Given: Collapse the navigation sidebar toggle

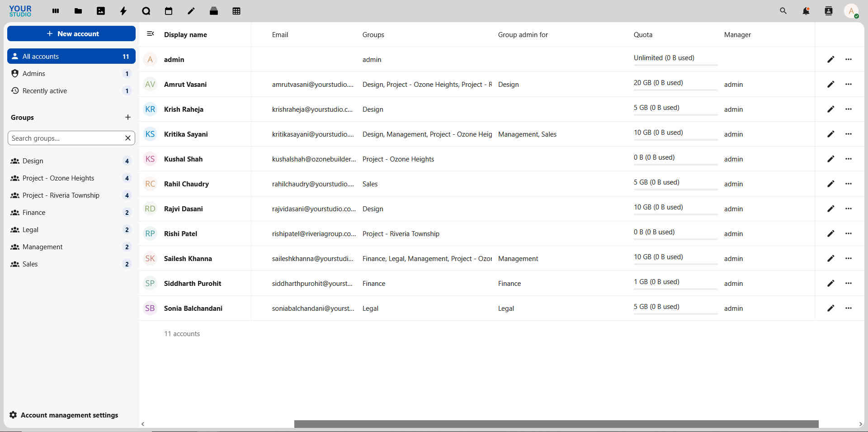Looking at the screenshot, I should pyautogui.click(x=151, y=34).
